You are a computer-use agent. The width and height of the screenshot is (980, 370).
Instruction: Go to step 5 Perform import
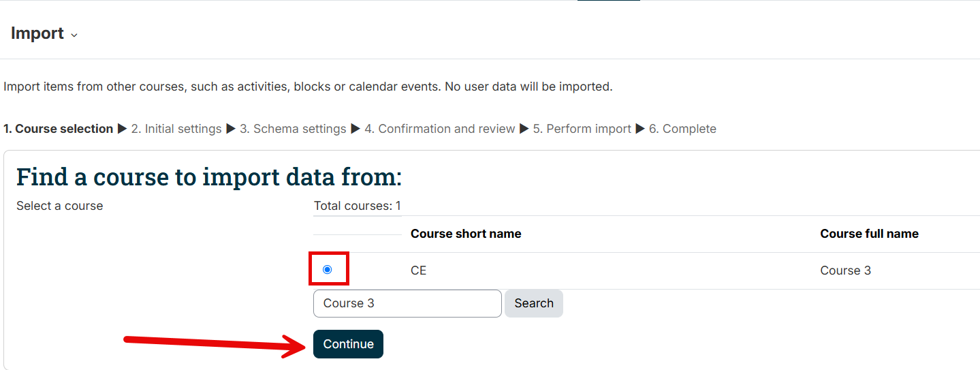[582, 129]
